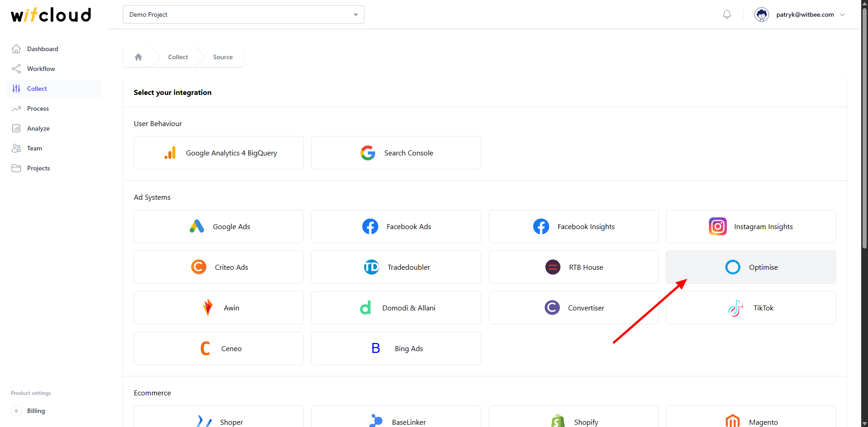
Task: Open the Dashboard sidebar item
Action: pyautogui.click(x=54, y=49)
